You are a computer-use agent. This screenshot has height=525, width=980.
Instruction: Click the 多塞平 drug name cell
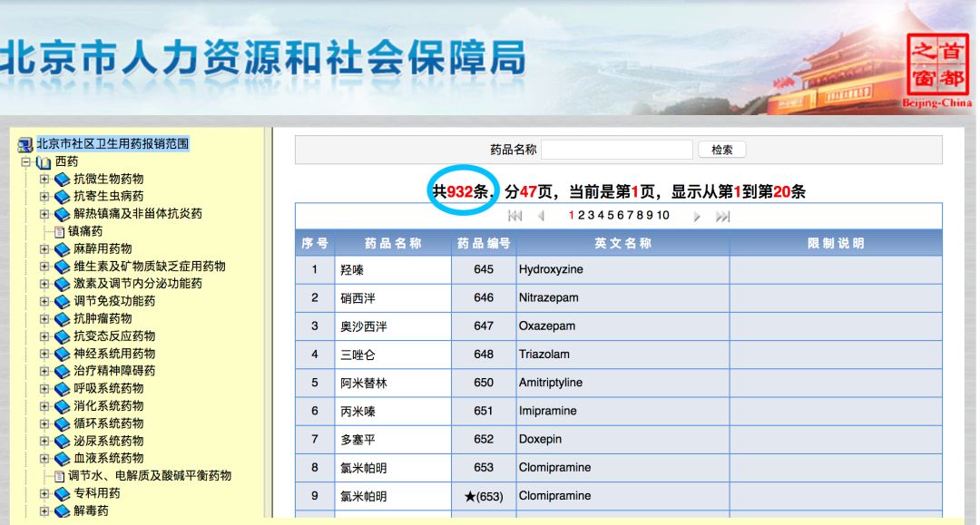click(393, 440)
